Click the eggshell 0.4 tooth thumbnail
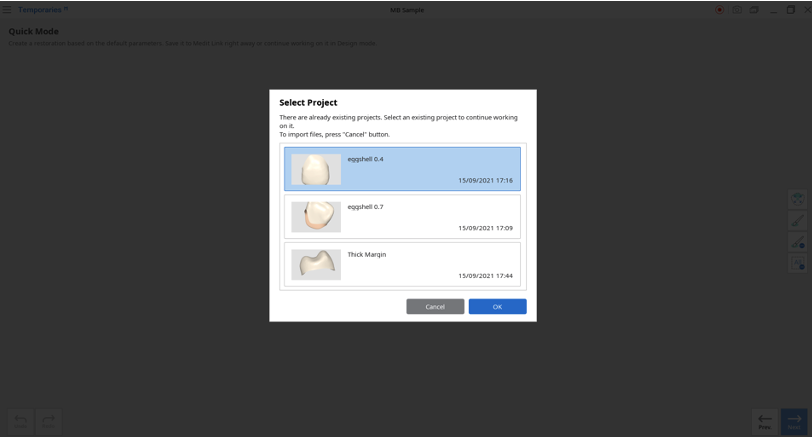812x437 pixels. click(316, 169)
